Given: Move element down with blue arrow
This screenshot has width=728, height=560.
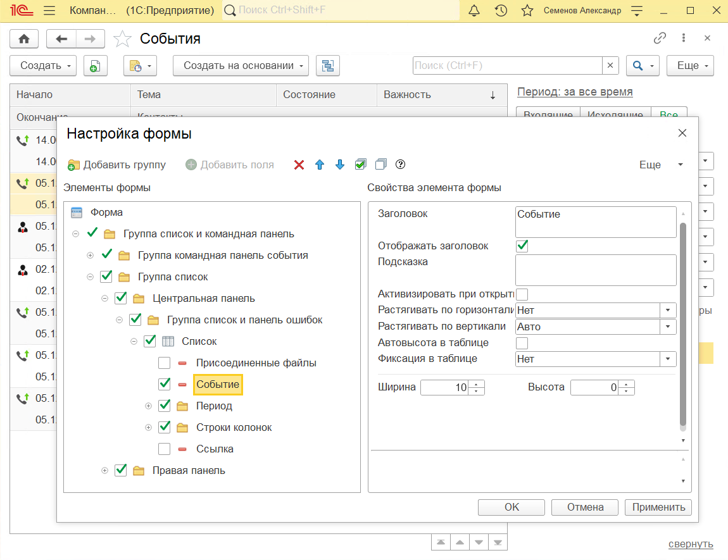Looking at the screenshot, I should click(340, 165).
